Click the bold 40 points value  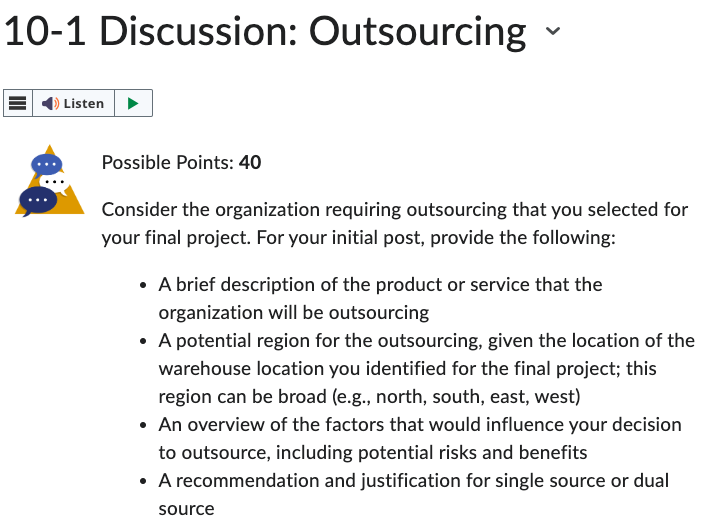click(250, 162)
